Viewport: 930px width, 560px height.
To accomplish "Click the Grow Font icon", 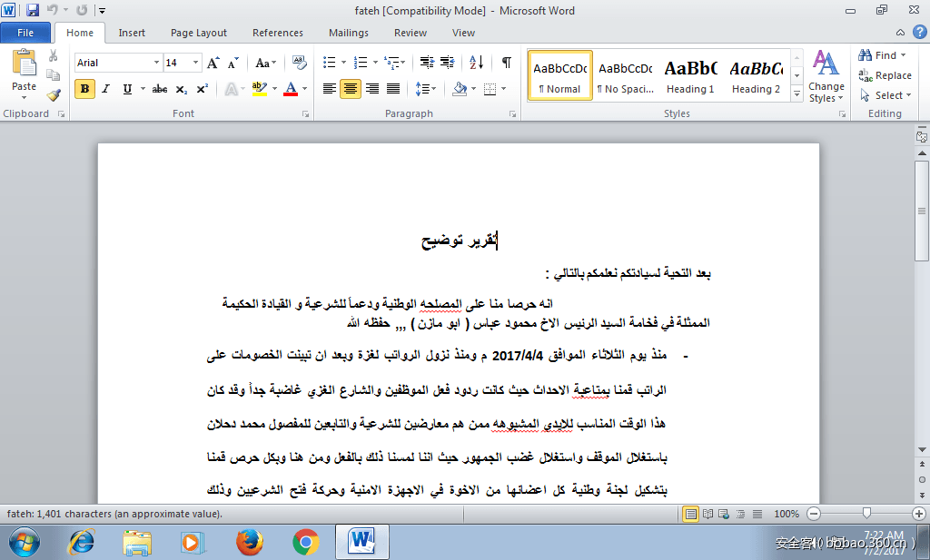I will [211, 64].
